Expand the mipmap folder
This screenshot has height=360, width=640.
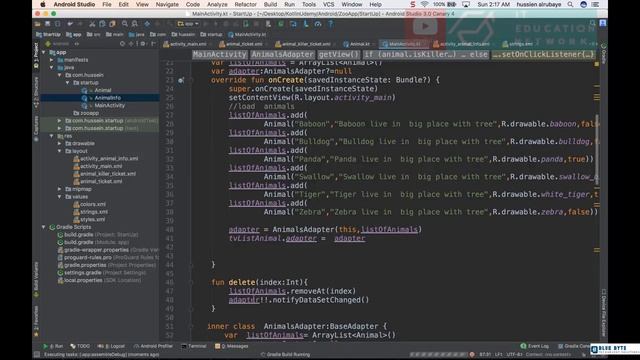coord(60,189)
